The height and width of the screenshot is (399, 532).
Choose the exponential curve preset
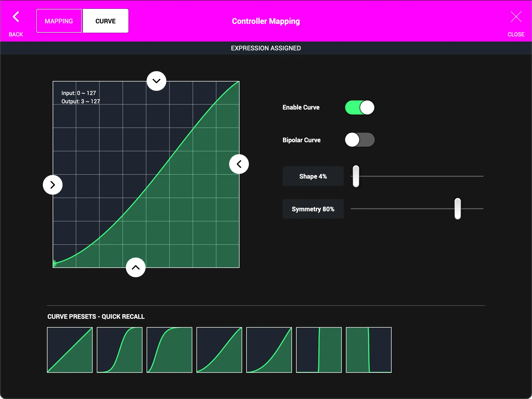point(219,350)
